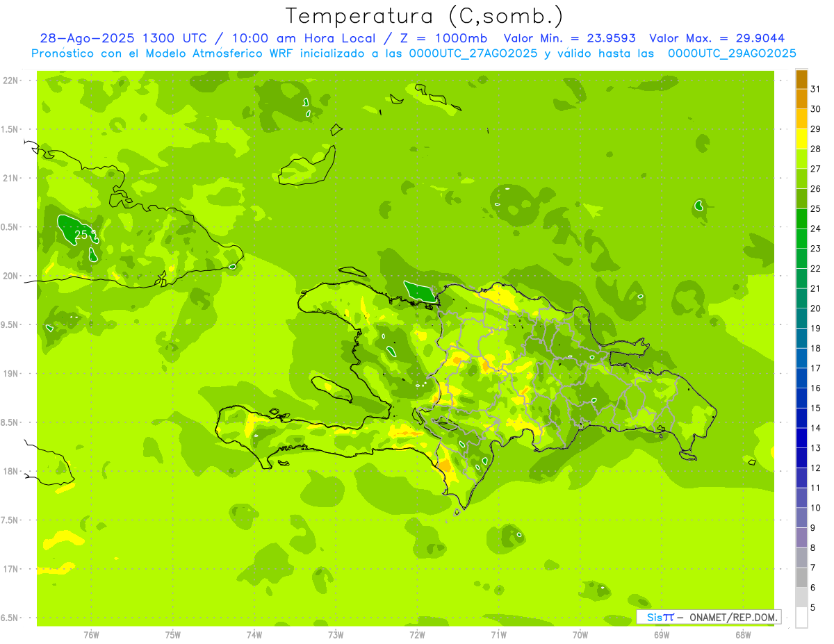This screenshot has height=644, width=834.
Task: Click the "22N" latitude axis label
Action: click(10, 81)
